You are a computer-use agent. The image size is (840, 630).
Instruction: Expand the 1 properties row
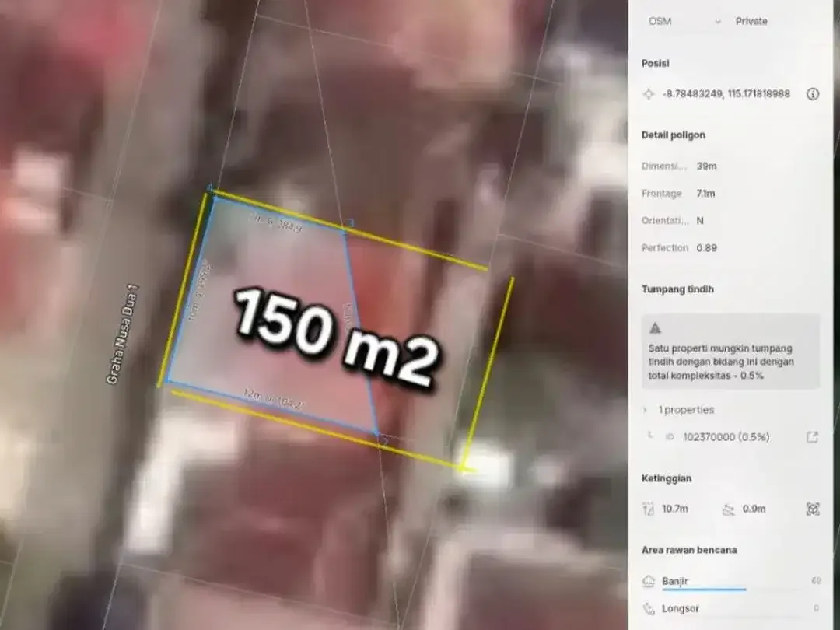[x=679, y=410]
